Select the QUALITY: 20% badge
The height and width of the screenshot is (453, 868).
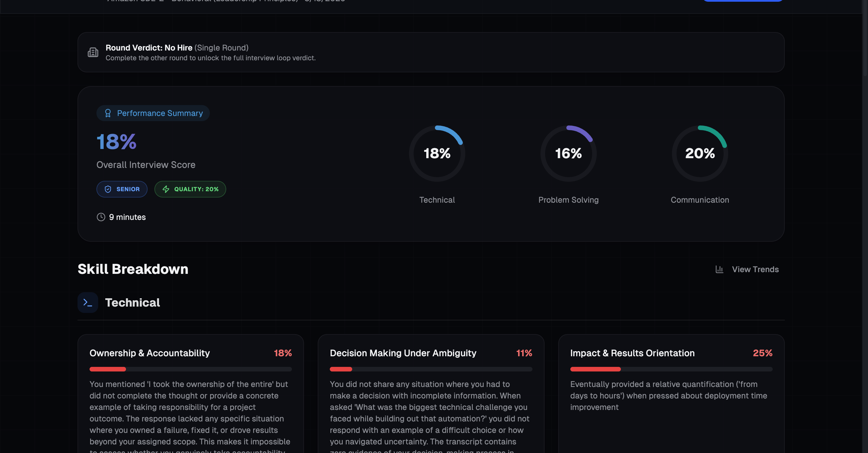(x=190, y=189)
